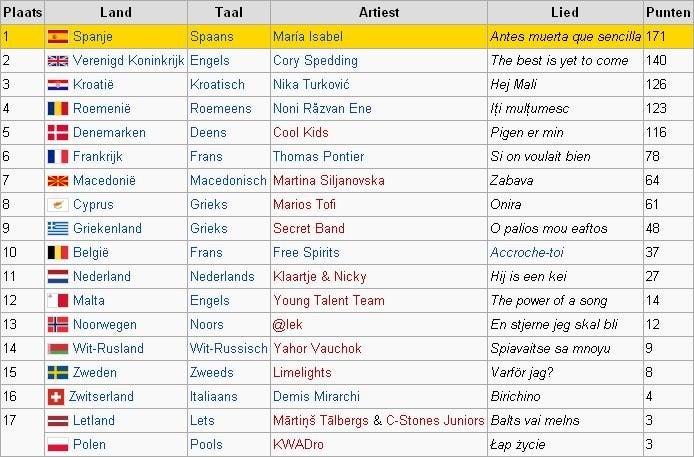Screen dimensions: 694x457
Task: Click the Croatia flag icon
Action: [58, 85]
